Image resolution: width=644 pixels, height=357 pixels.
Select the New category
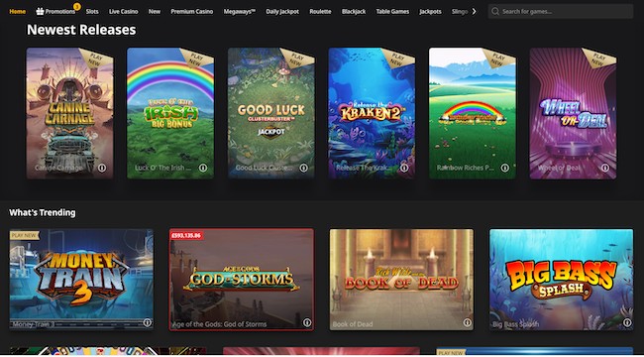pos(155,12)
